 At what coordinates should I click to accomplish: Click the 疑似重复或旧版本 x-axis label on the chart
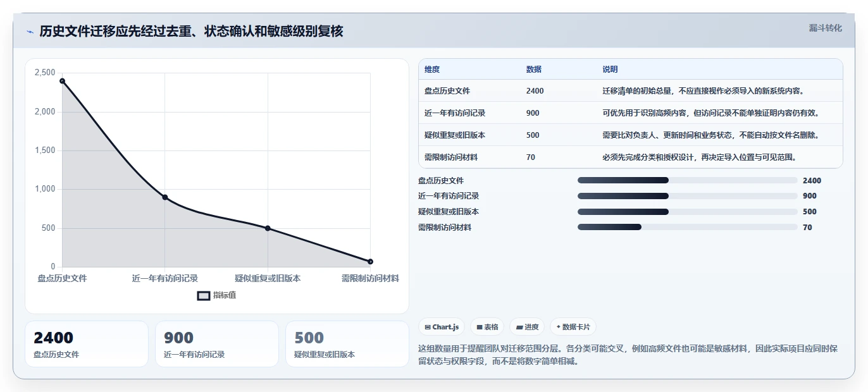[x=268, y=278]
